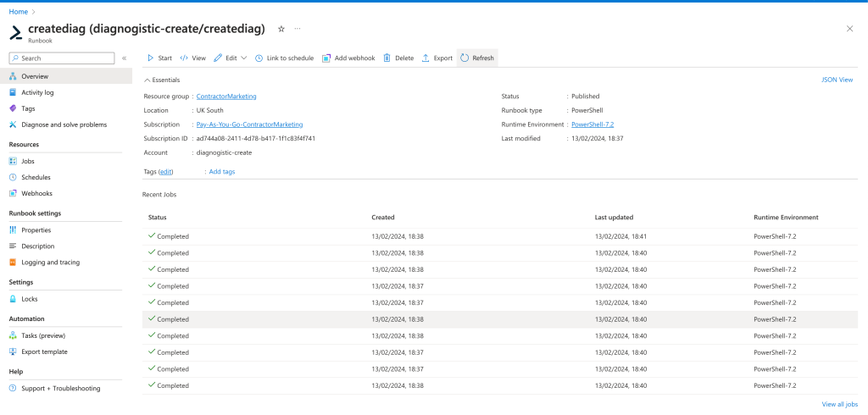The height and width of the screenshot is (415, 868).
Task: Click the View code icon
Action: (x=184, y=58)
